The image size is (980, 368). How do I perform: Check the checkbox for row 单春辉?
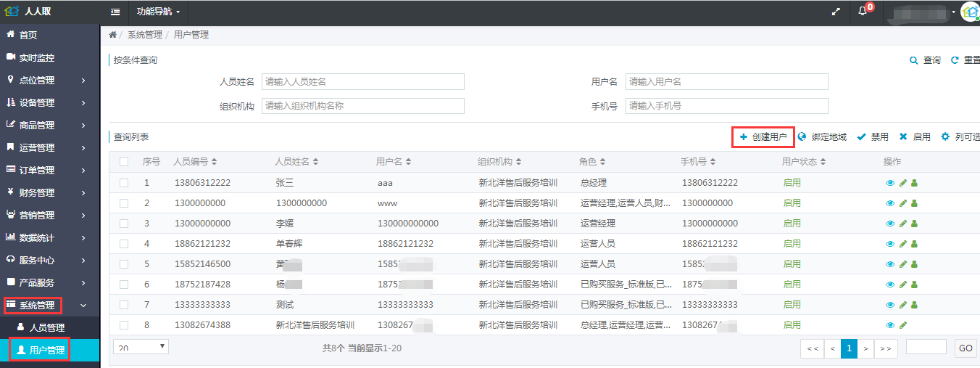point(124,244)
